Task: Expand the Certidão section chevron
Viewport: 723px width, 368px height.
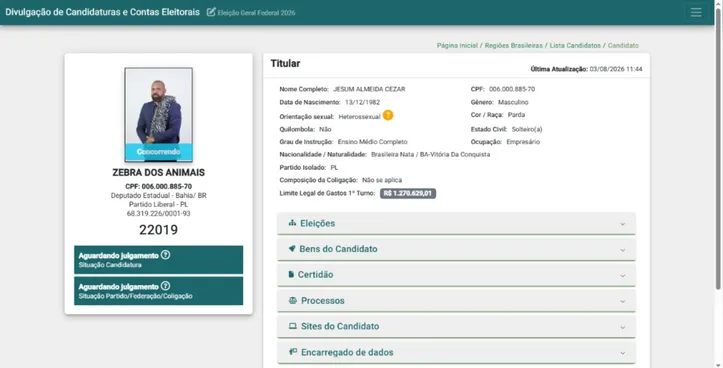Action: click(622, 276)
